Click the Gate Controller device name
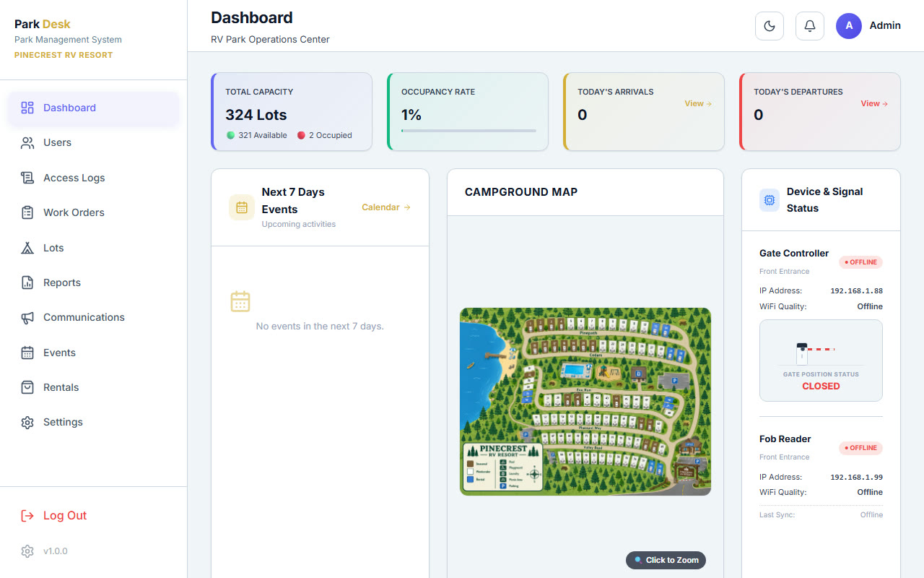The height and width of the screenshot is (578, 924). point(794,254)
